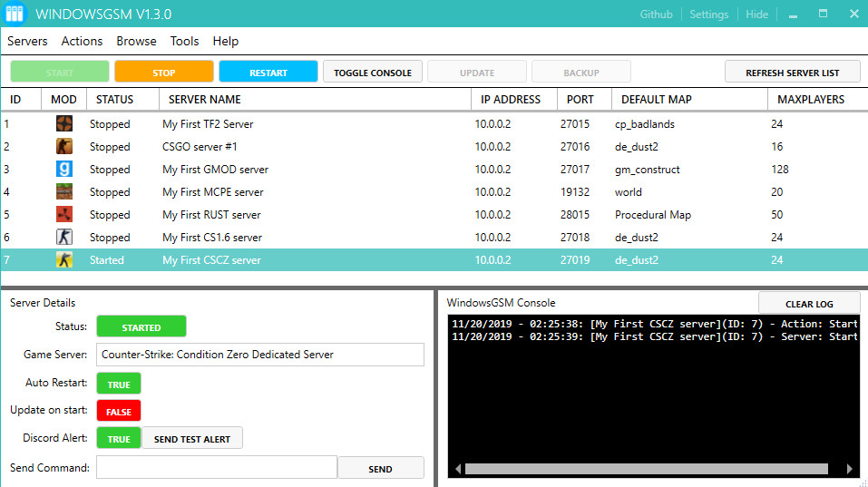
Task: Select the TF2 mod icon in row 1
Action: (64, 123)
